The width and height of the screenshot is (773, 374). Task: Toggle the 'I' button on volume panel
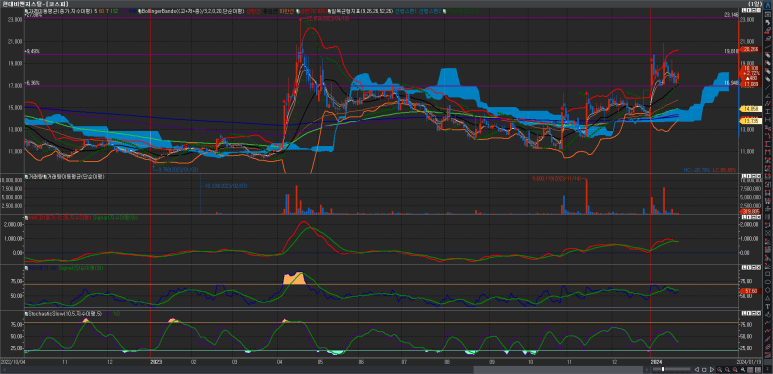[749, 175]
